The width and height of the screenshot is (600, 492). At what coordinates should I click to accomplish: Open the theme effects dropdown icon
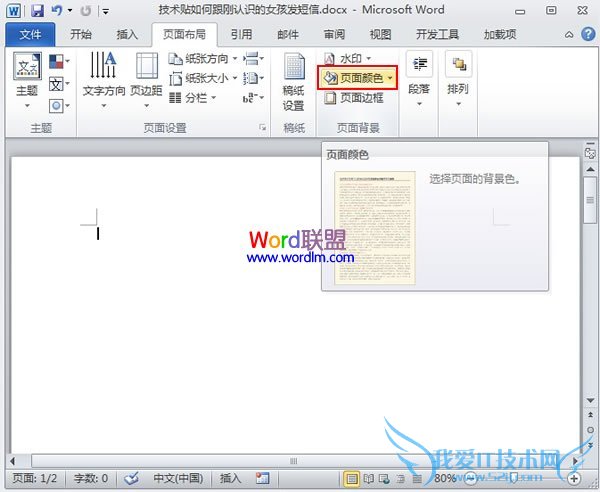pos(59,105)
